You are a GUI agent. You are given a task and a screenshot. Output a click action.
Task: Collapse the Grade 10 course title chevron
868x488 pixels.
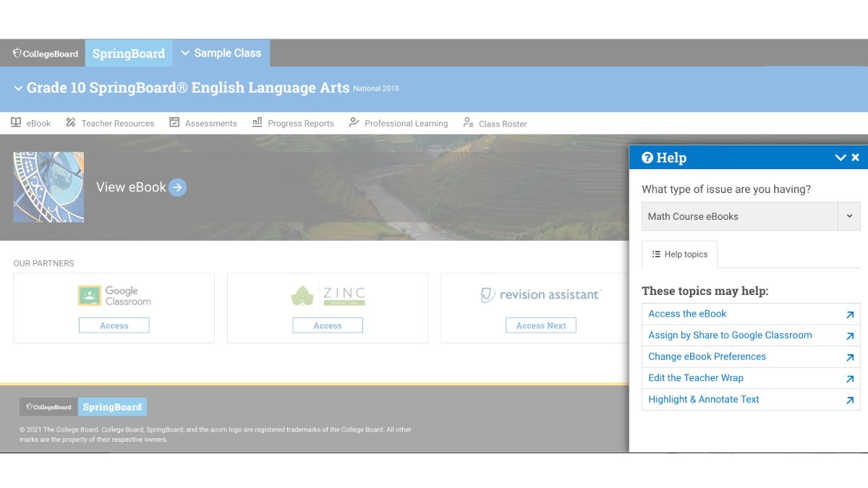pyautogui.click(x=18, y=88)
